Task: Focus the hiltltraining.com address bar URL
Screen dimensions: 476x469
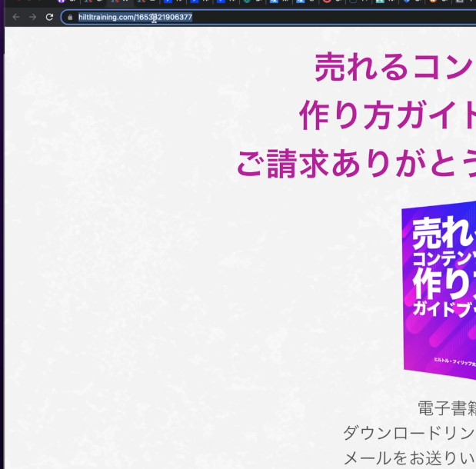Action: 135,18
